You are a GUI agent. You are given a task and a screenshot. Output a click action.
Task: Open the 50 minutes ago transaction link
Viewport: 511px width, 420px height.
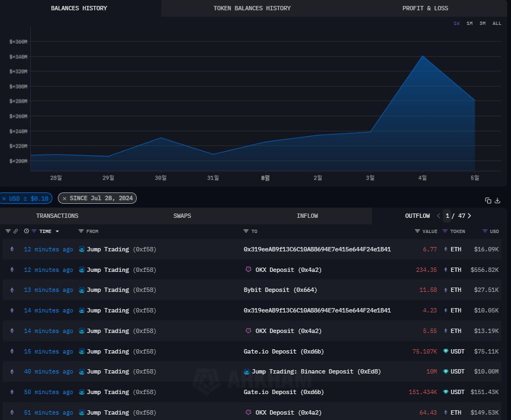point(48,392)
